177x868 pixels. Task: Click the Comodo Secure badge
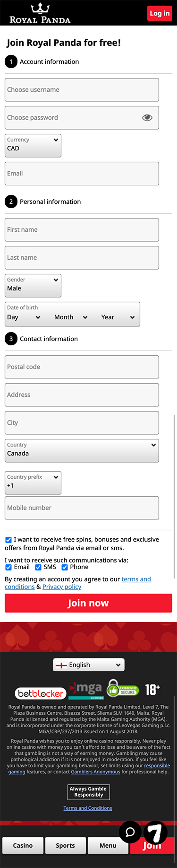[123, 688]
